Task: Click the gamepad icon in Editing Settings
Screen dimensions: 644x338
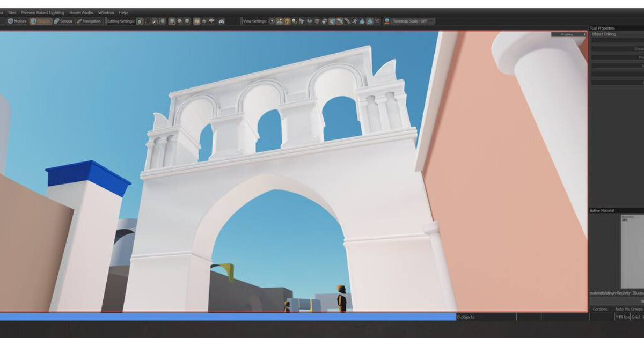Action: (x=222, y=21)
